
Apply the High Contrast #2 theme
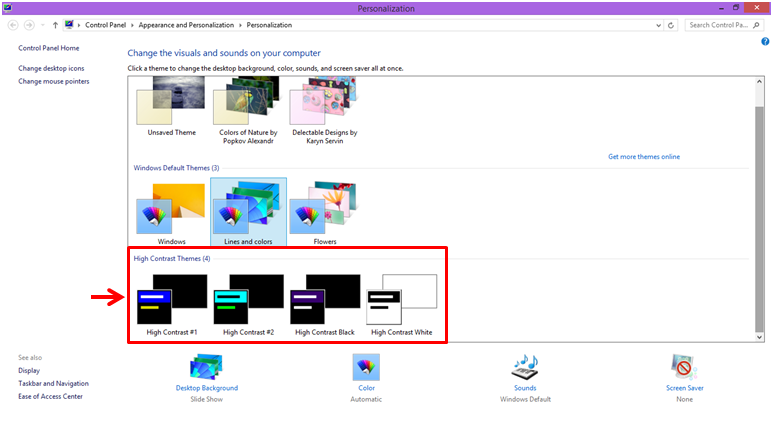click(x=248, y=305)
